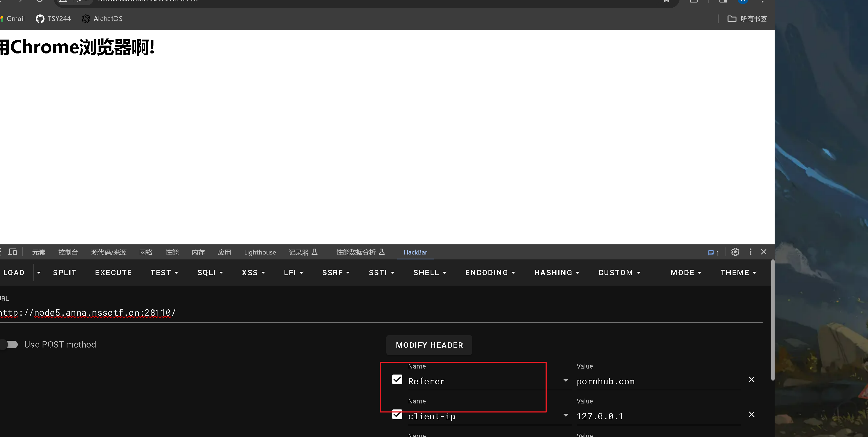The height and width of the screenshot is (437, 868).
Task: Switch to the 网络 network tab
Action: (146, 252)
